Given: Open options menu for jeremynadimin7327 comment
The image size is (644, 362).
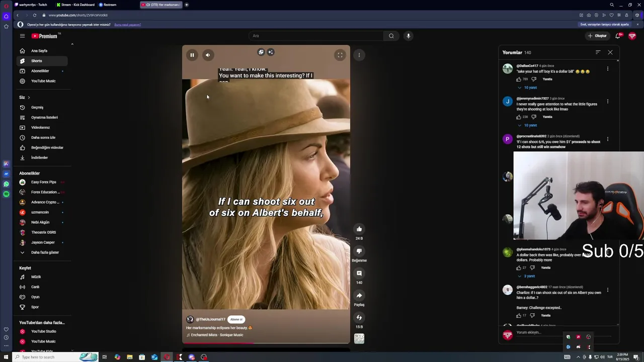Looking at the screenshot, I should [x=608, y=102].
